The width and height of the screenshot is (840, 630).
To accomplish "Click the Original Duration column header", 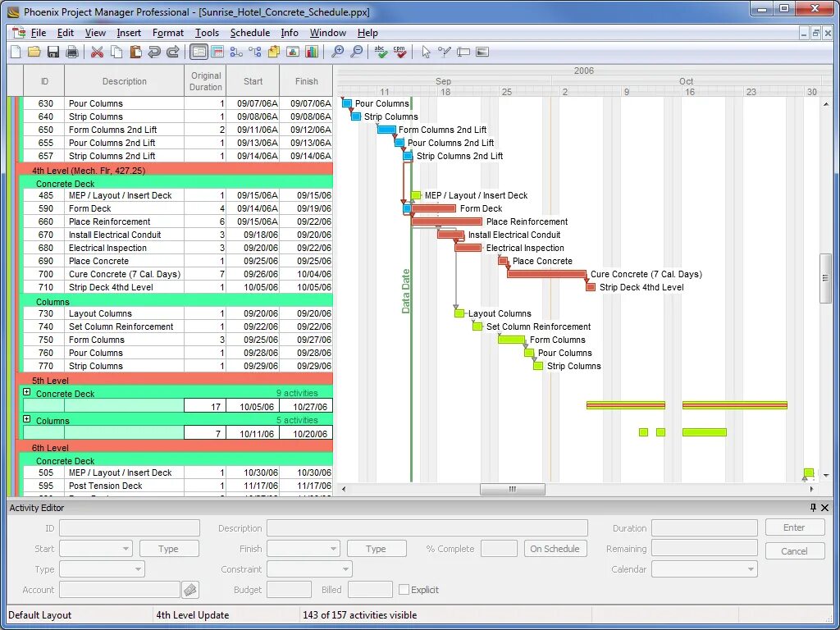I will click(x=205, y=81).
